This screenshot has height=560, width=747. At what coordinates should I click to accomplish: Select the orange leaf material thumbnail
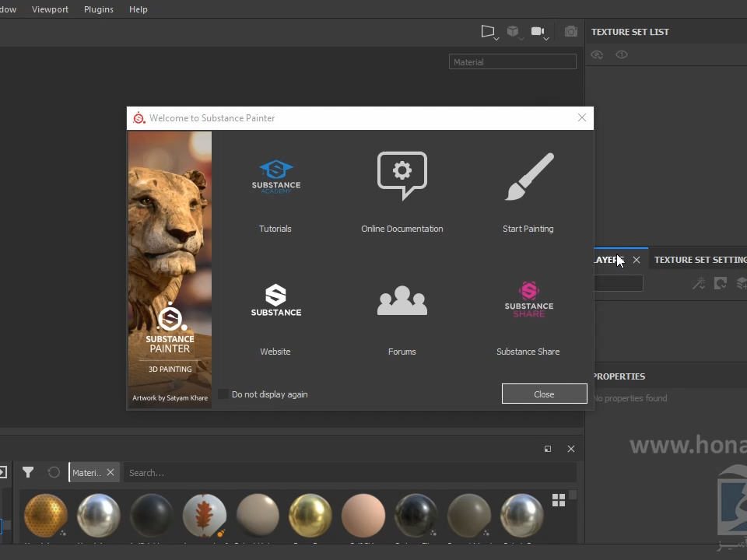205,515
